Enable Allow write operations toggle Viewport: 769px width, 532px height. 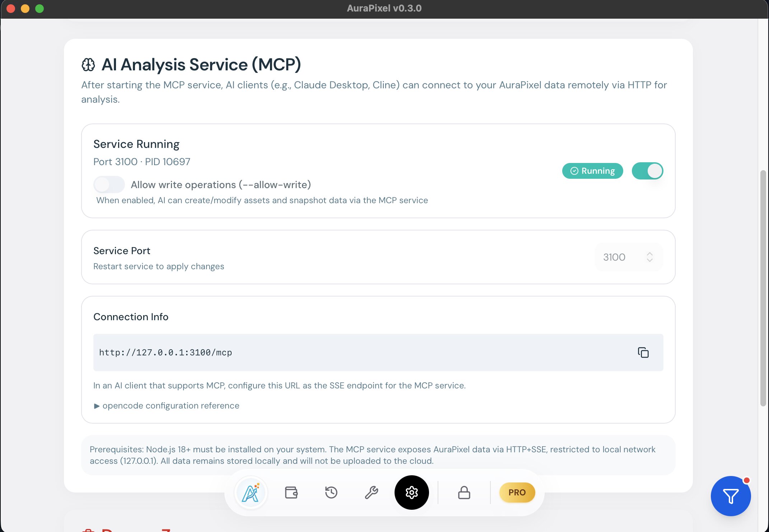click(109, 185)
